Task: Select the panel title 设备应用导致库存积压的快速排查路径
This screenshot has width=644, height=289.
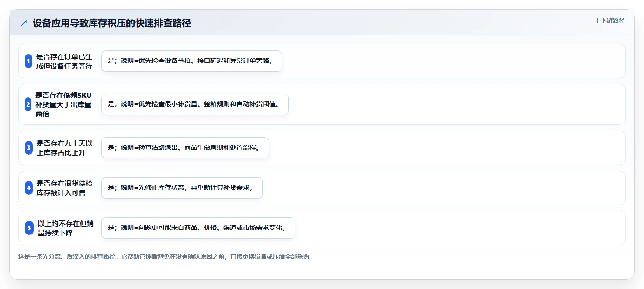Action: (x=112, y=23)
